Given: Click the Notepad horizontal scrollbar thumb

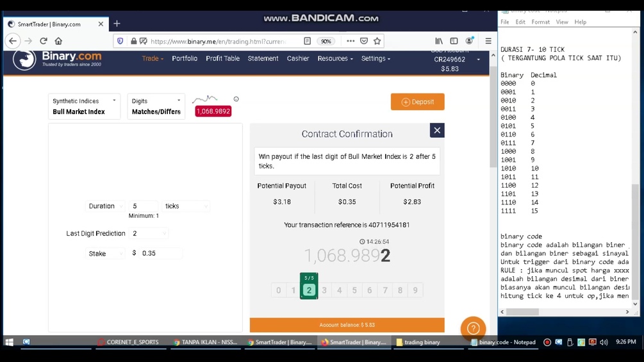Looking at the screenshot, I should click(x=522, y=312).
